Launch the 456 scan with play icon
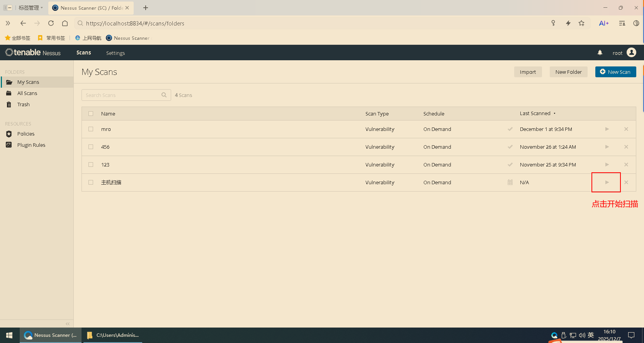 pos(607,147)
